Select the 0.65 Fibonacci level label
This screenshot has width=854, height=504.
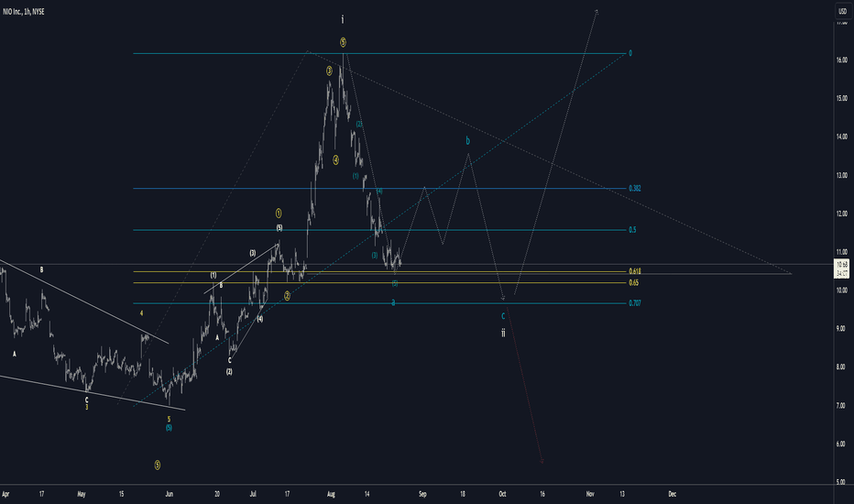(633, 283)
